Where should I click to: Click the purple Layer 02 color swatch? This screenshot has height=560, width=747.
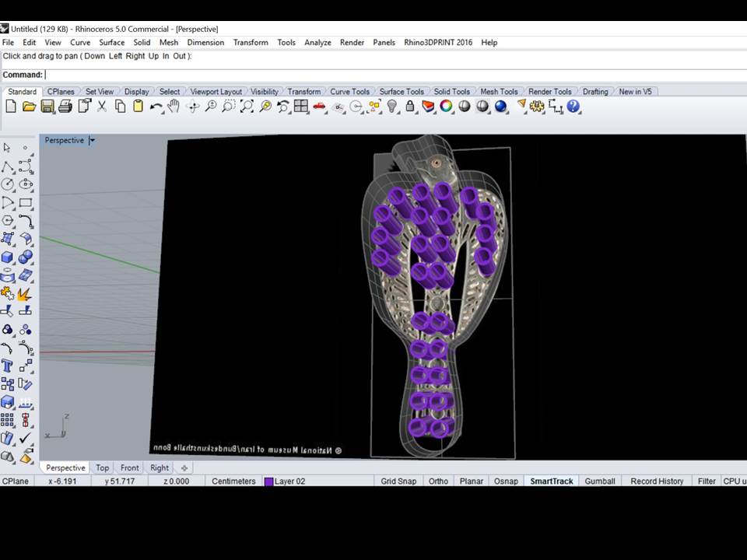tap(268, 481)
